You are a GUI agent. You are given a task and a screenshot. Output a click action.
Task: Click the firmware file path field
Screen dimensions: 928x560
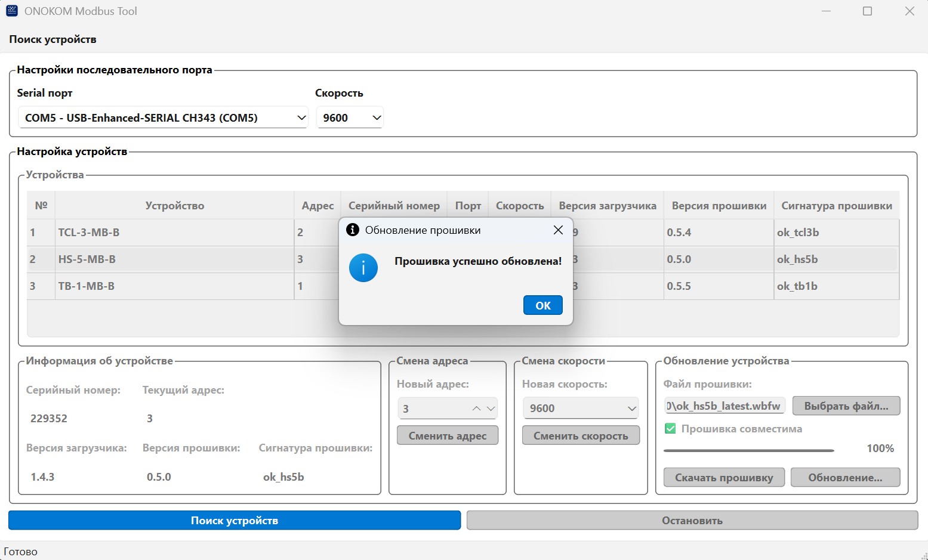click(724, 406)
